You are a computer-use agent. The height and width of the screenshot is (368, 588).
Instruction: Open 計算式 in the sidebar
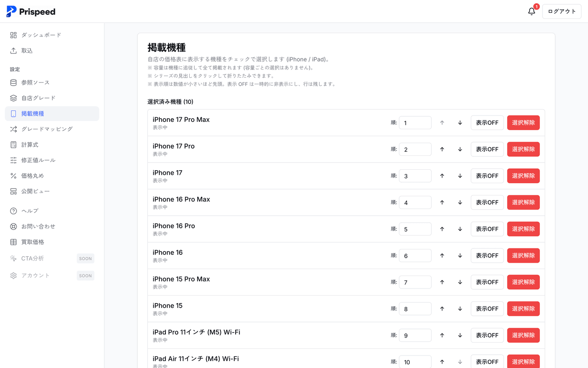(x=52, y=145)
